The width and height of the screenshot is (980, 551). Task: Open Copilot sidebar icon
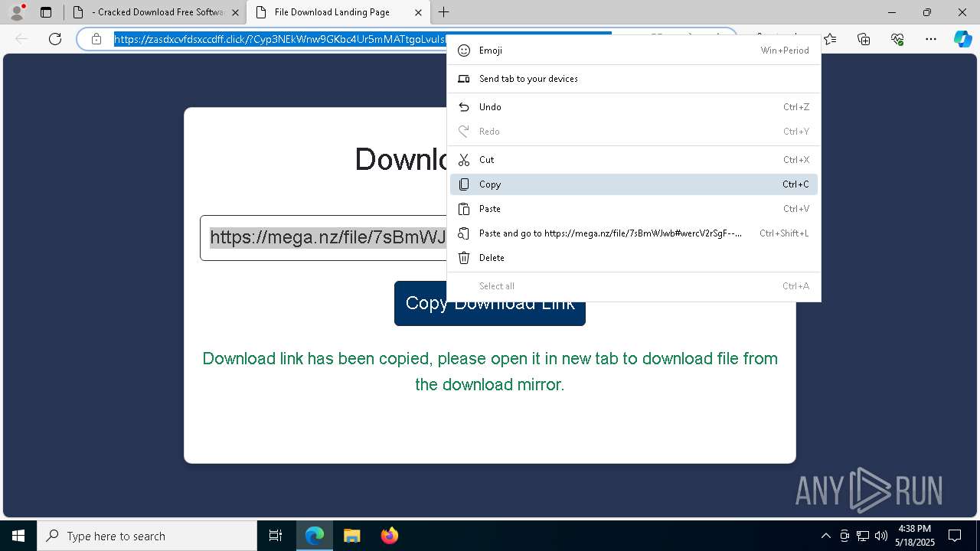point(962,39)
